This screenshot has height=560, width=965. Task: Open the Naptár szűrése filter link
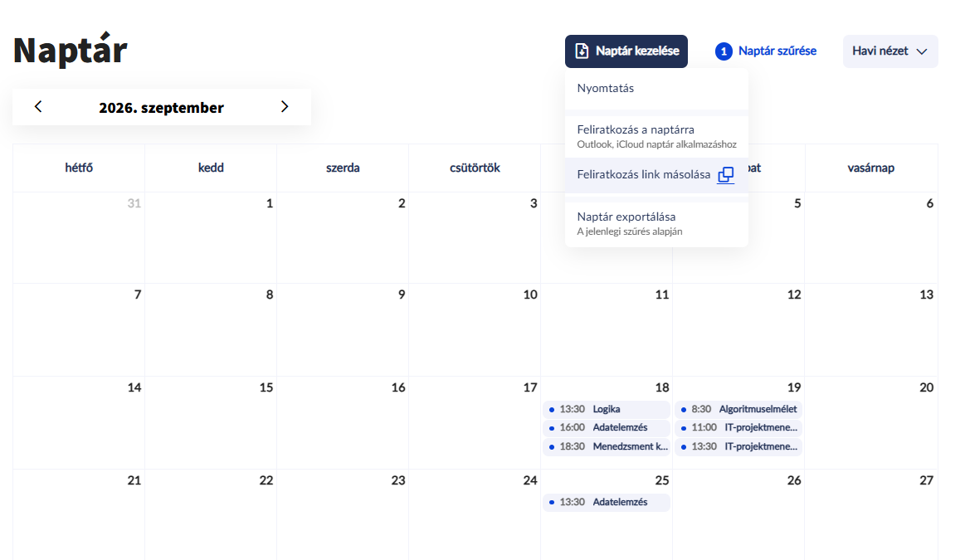[777, 51]
